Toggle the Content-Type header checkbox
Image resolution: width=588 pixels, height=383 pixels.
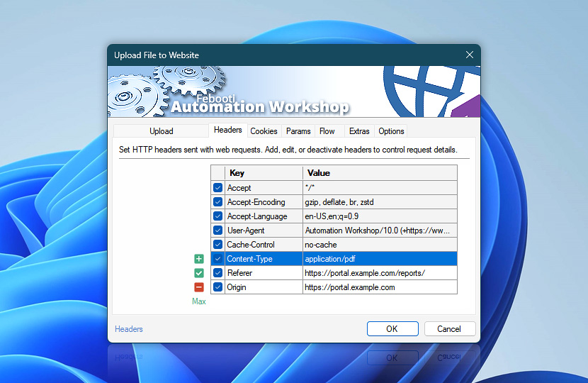click(x=218, y=259)
